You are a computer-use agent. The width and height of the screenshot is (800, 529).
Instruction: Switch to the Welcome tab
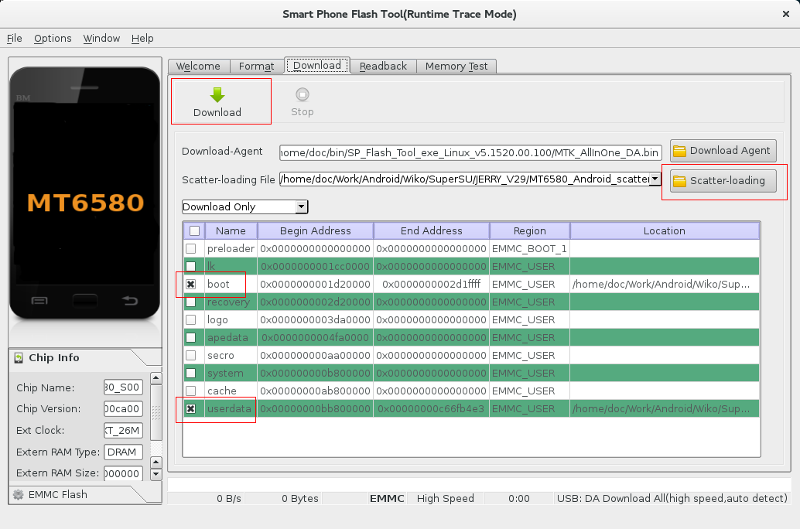198,66
